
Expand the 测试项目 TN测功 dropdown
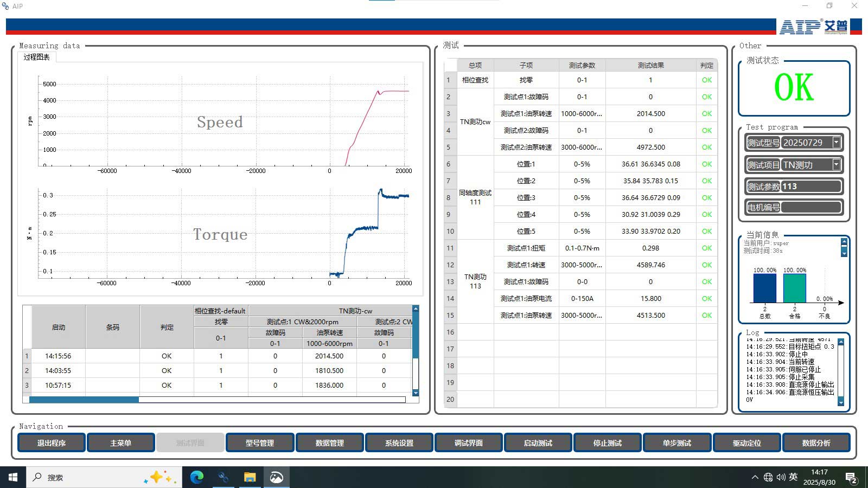836,164
